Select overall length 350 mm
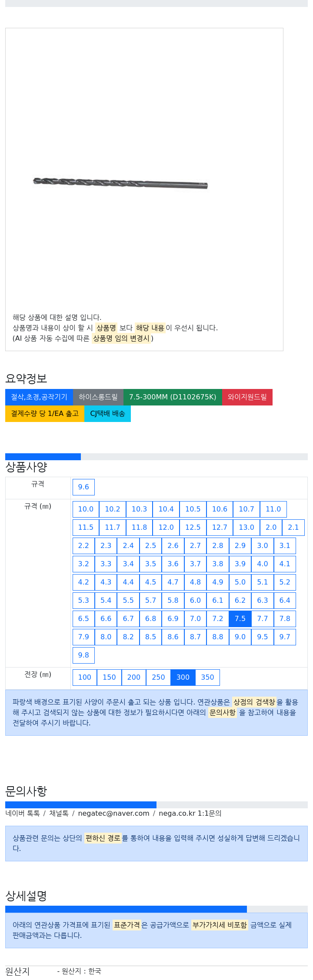The height and width of the screenshot is (980, 313). pos(207,678)
